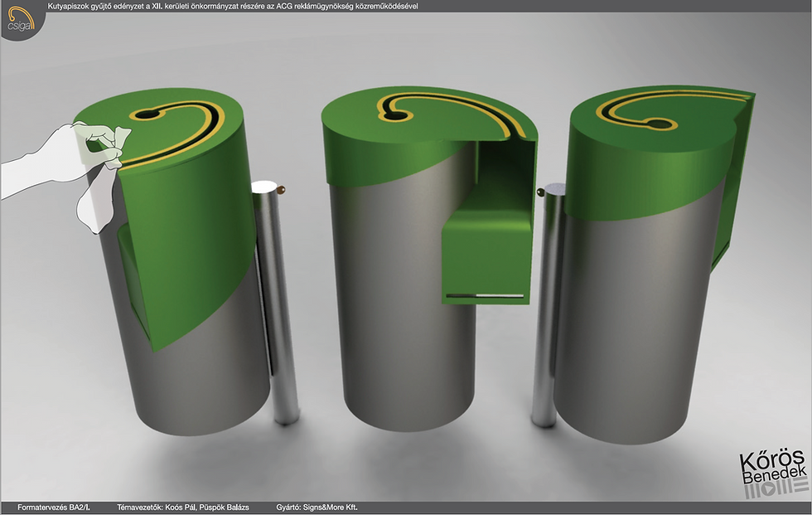Click the "Kőrös Benedek" designer name
812x515 pixels.
pyautogui.click(x=773, y=466)
